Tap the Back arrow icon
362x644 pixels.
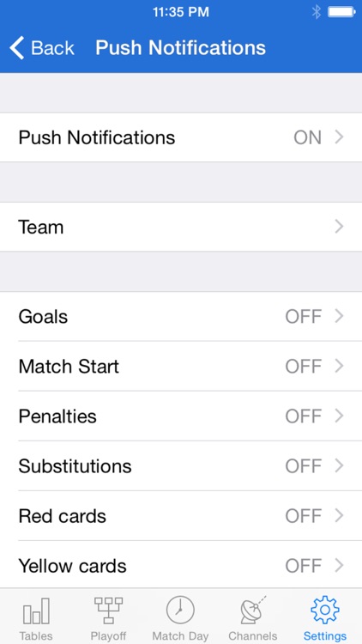(17, 47)
